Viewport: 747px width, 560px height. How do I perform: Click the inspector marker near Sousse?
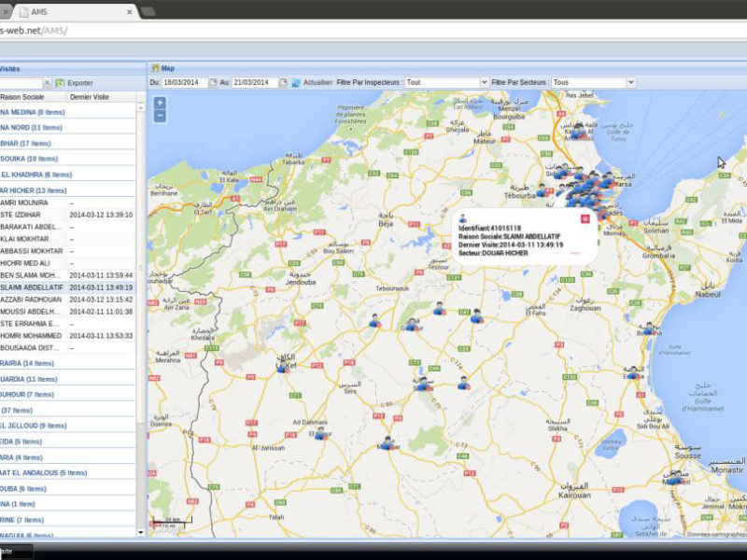tap(674, 477)
